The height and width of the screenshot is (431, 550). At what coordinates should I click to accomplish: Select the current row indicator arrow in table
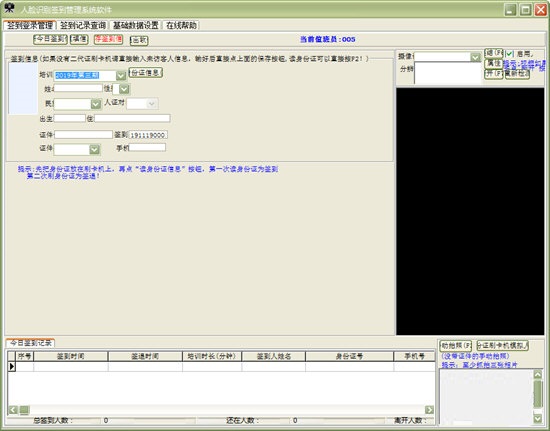click(x=12, y=366)
